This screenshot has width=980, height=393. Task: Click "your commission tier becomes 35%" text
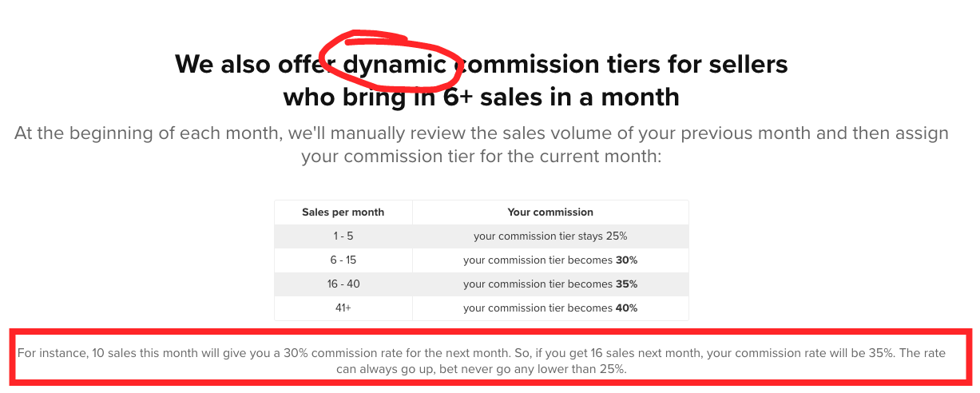pos(550,284)
